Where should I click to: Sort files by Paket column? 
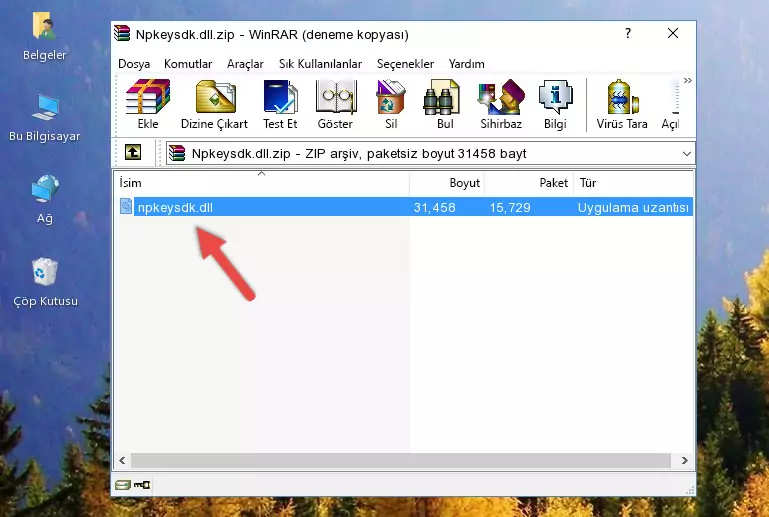[529, 182]
